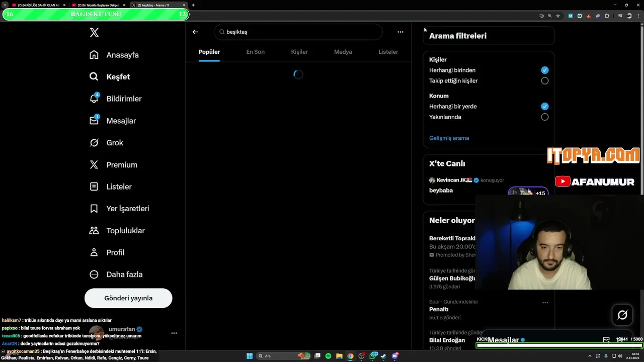Click the floating Grok button
Viewport: 644px width, 362px height.
[622, 315]
